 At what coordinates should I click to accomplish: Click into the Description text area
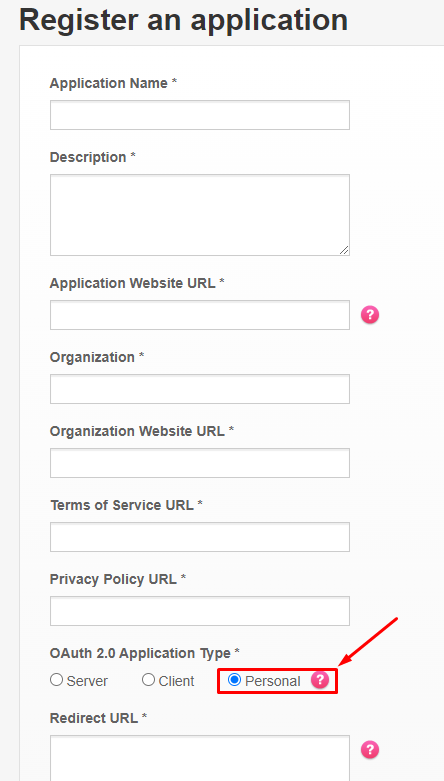coord(200,215)
